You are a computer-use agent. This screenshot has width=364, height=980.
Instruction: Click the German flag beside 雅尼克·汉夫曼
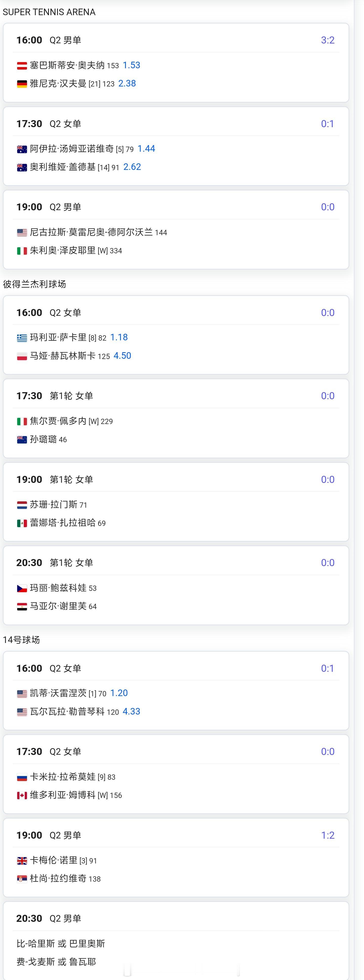pyautogui.click(x=22, y=84)
